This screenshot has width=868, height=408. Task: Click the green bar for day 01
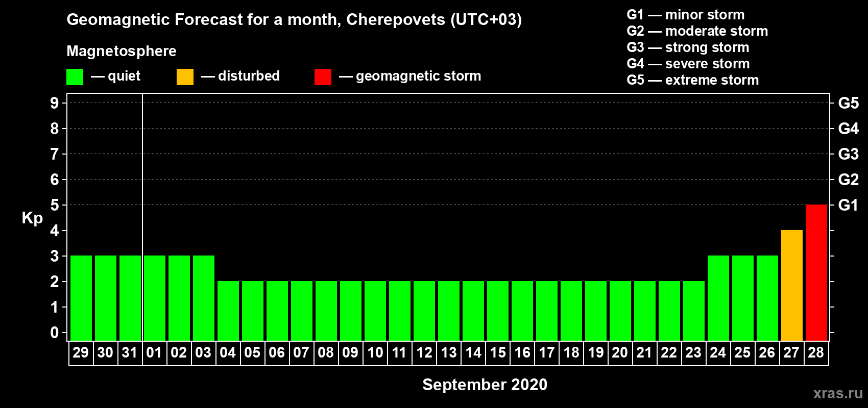155,298
